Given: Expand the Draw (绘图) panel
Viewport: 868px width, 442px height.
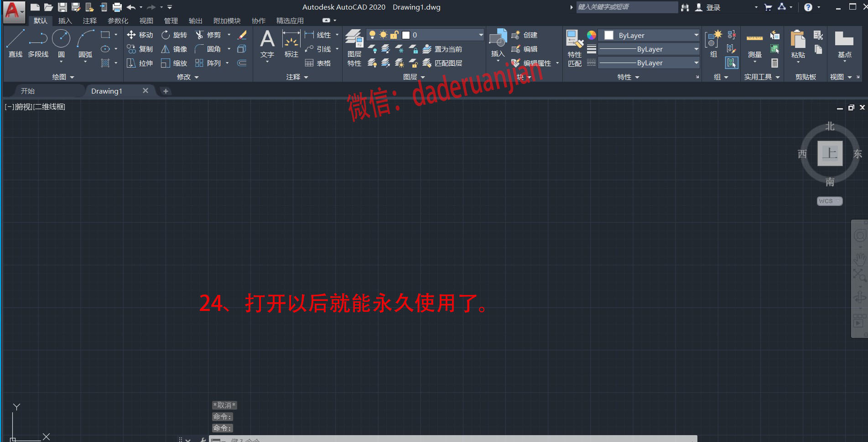Looking at the screenshot, I should point(63,77).
